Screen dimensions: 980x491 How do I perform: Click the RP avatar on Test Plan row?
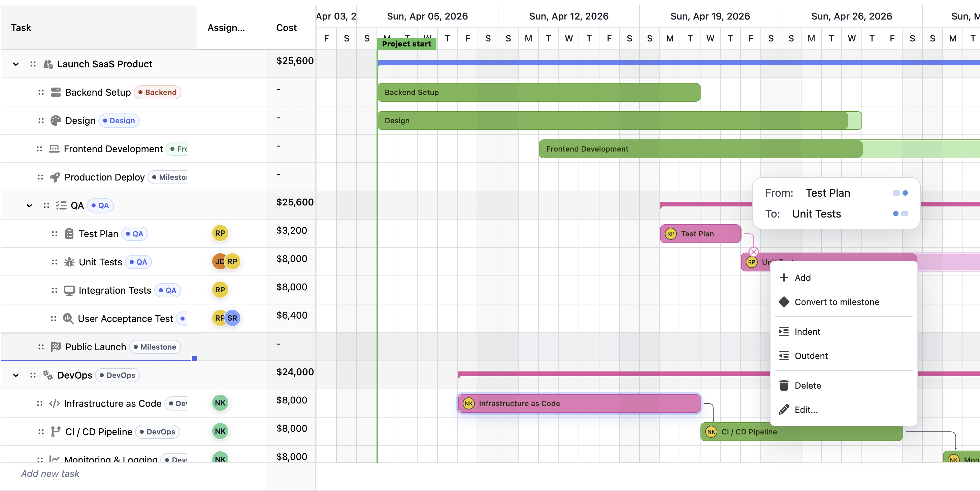tap(220, 233)
